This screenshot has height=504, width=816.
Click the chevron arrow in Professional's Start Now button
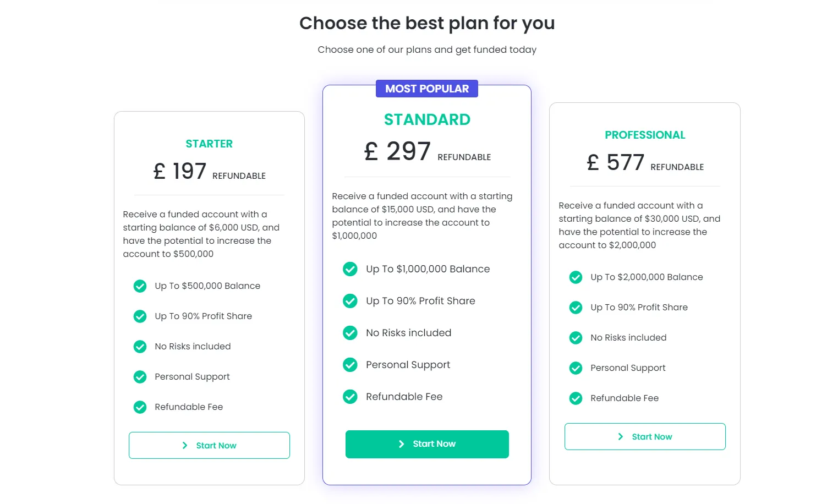pyautogui.click(x=620, y=436)
